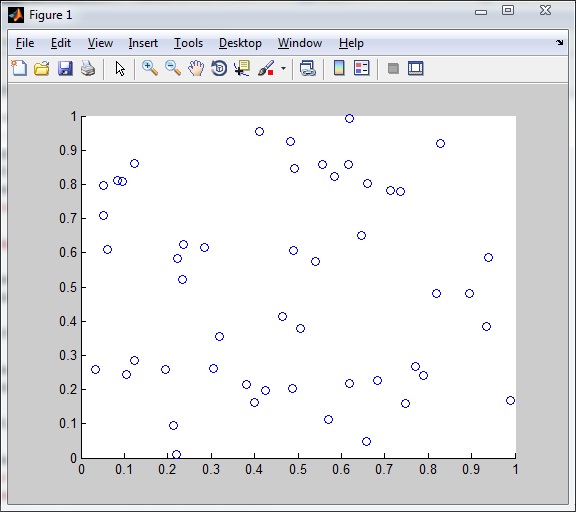Screen dimensions: 576x512
Task: Click the lowest data point near y=0
Action: tap(176, 454)
